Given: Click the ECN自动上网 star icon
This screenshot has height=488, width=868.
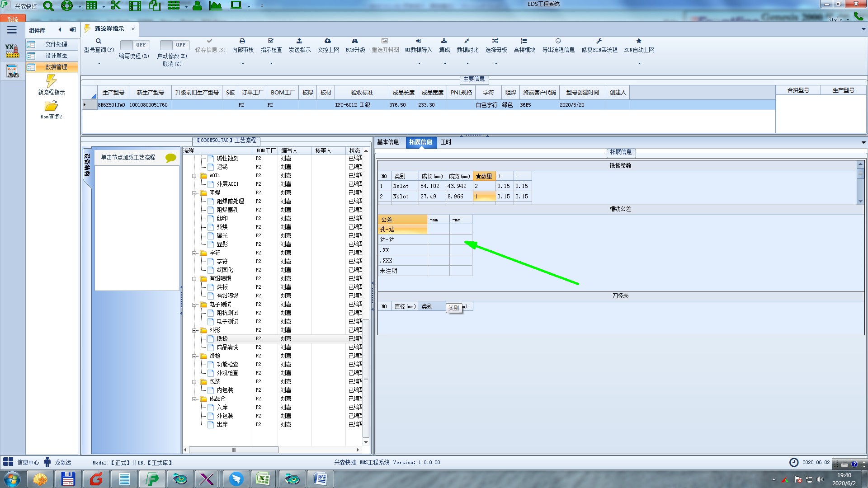Looking at the screenshot, I should coord(639,41).
